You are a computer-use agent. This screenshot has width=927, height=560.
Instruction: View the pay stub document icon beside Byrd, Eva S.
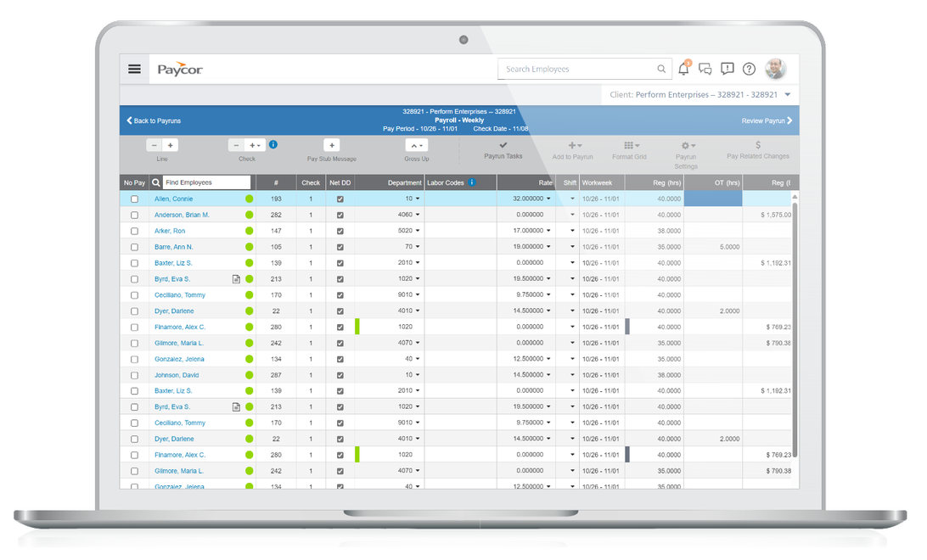coord(235,278)
